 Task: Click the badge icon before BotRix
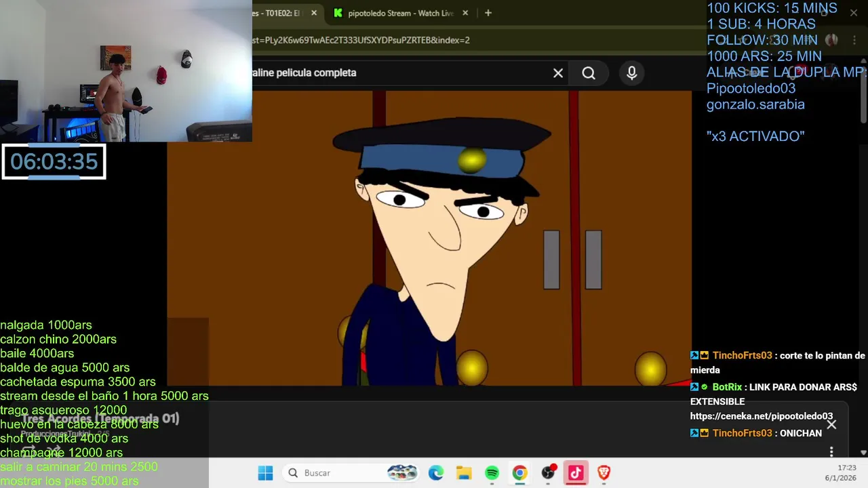click(x=694, y=387)
